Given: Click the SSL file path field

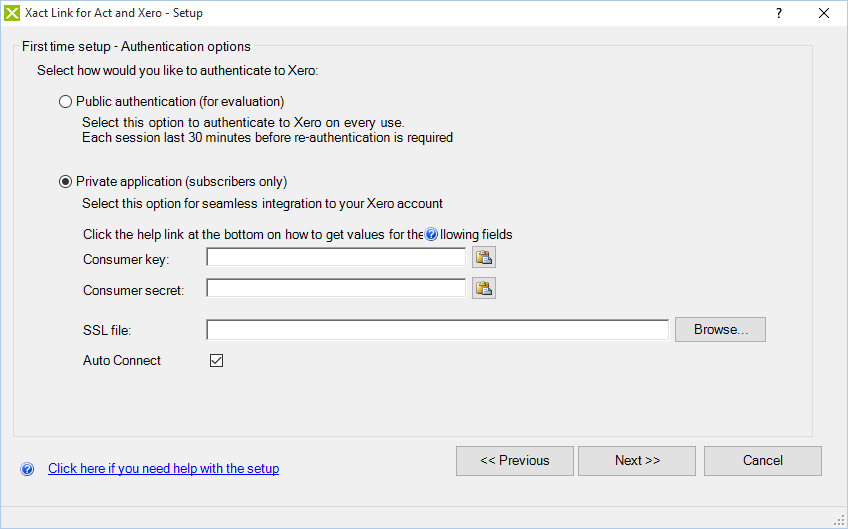Looking at the screenshot, I should [x=437, y=330].
